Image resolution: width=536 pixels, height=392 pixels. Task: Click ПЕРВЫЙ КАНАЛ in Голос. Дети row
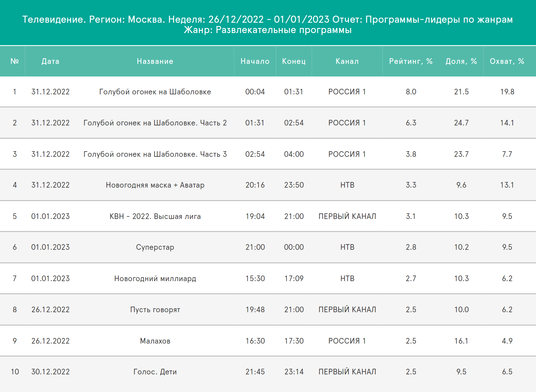point(347,372)
